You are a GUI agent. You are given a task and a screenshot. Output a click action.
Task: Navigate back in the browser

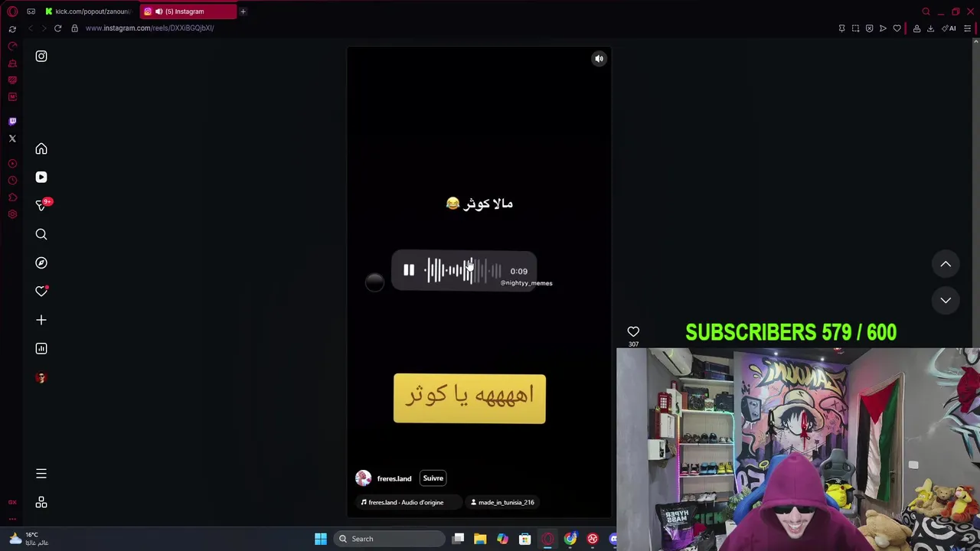pyautogui.click(x=31, y=28)
